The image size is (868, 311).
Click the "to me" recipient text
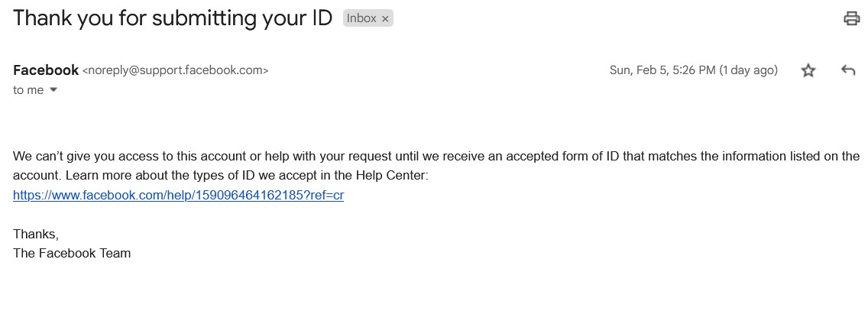[28, 90]
